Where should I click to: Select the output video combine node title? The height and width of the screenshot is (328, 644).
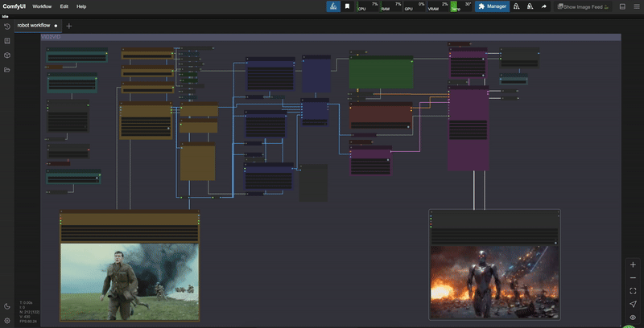pyautogui.click(x=494, y=212)
